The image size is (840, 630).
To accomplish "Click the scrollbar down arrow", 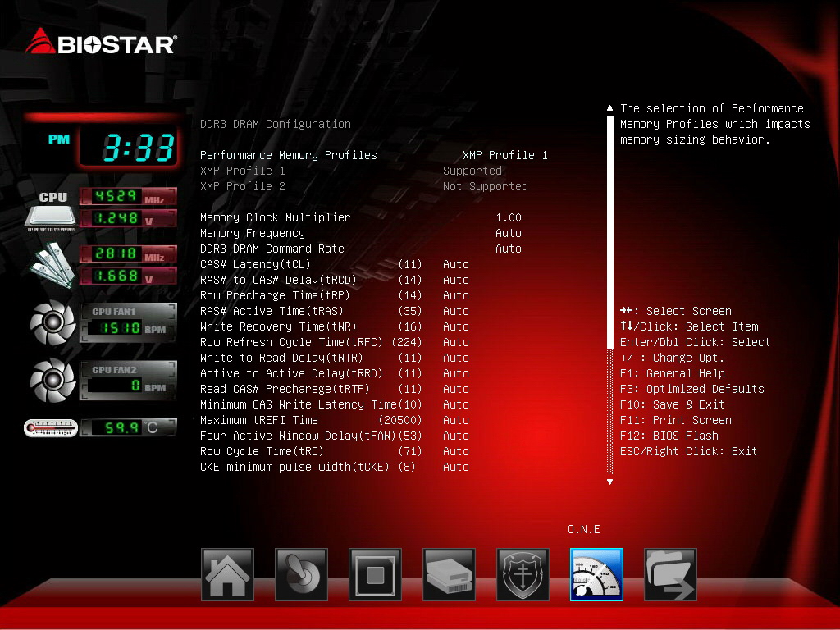I will pyautogui.click(x=609, y=482).
